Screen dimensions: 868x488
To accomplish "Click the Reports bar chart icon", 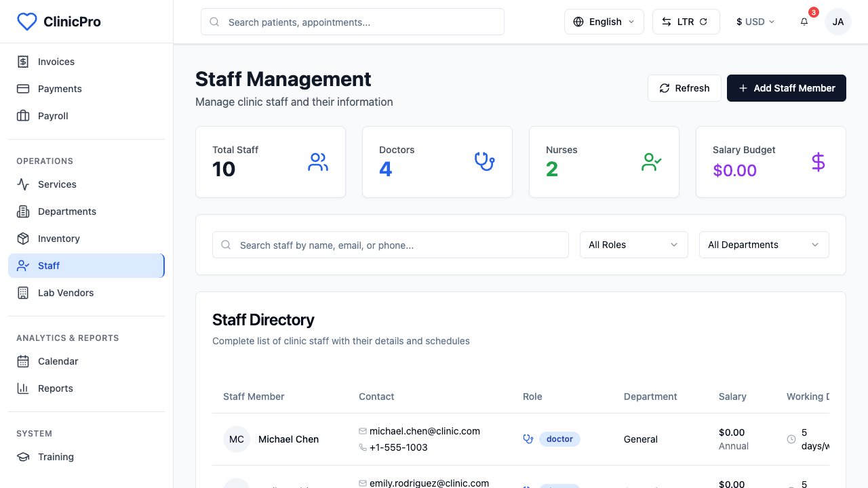I will click(x=23, y=388).
